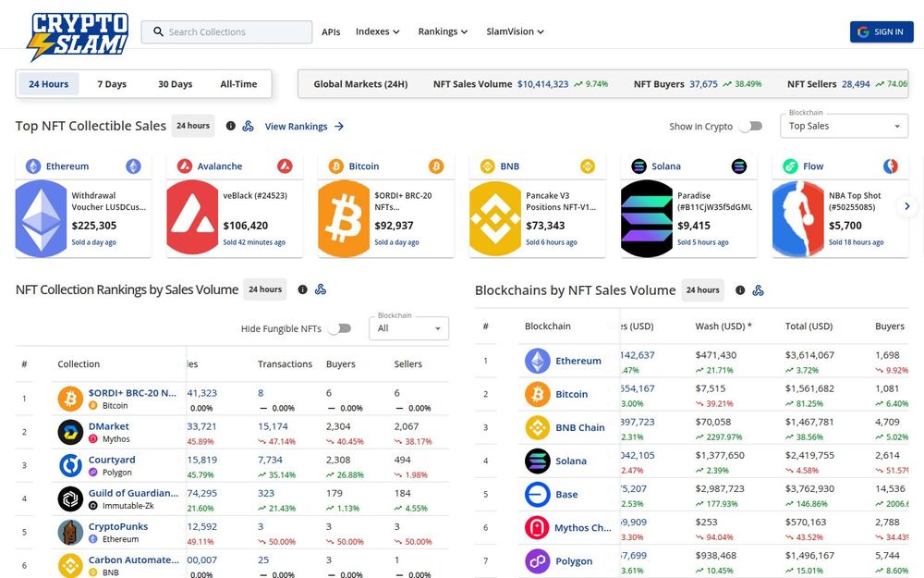Open the DMarket collection link

(x=108, y=426)
